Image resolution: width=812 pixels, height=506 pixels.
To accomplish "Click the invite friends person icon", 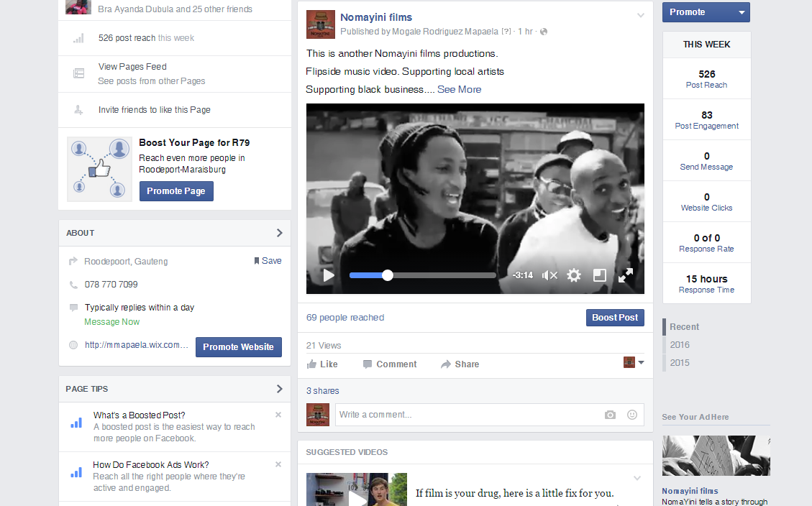I will pyautogui.click(x=78, y=110).
